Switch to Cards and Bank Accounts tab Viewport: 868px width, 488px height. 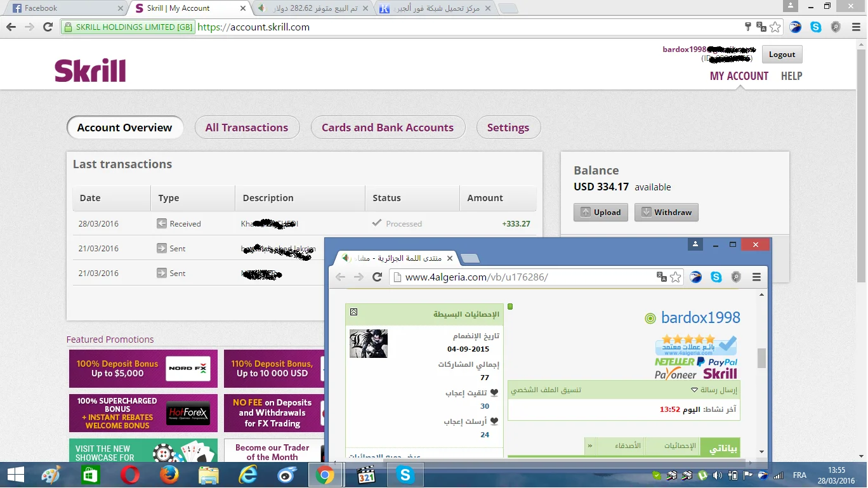(x=387, y=128)
